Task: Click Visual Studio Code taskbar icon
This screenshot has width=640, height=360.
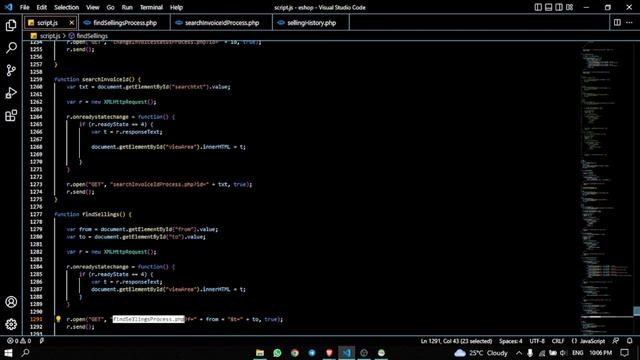Action: point(347,353)
